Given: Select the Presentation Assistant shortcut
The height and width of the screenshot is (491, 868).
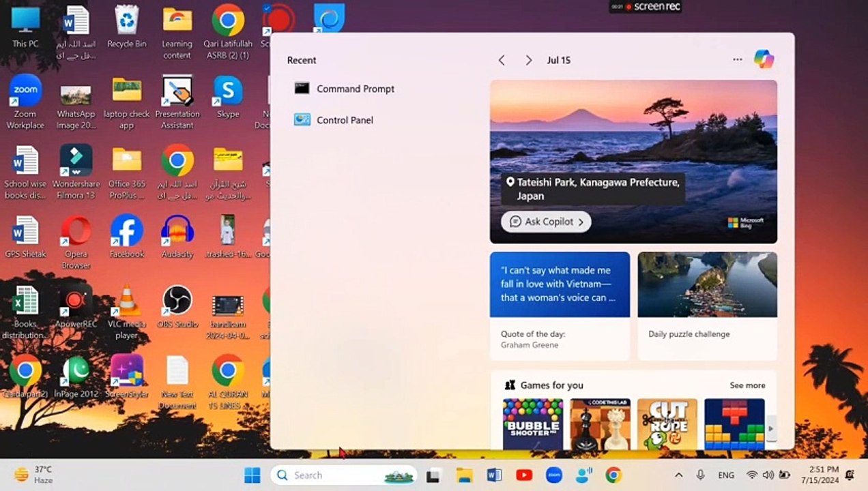Looking at the screenshot, I should click(x=177, y=102).
